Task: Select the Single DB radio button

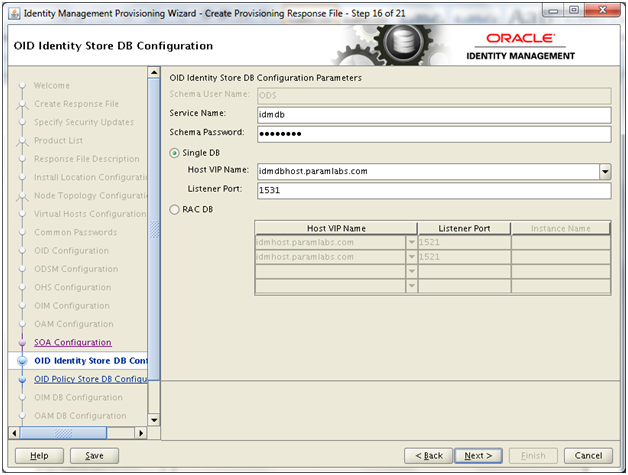Action: 174,153
